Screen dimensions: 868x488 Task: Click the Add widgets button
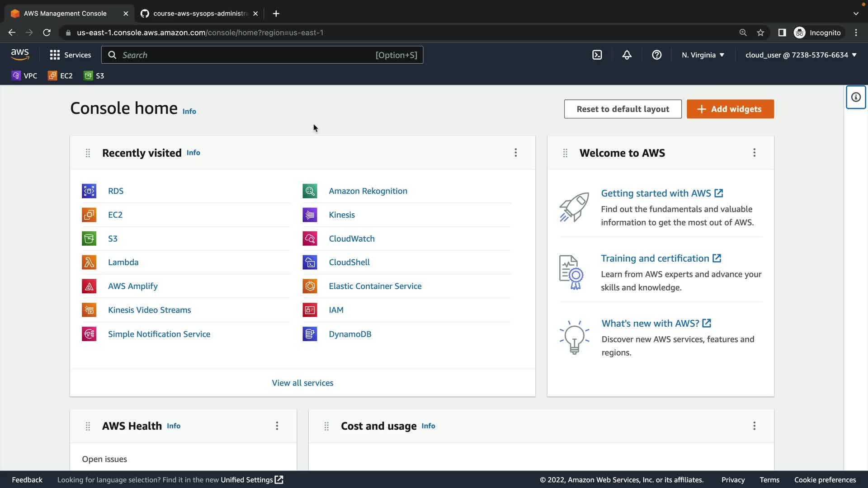(x=730, y=109)
